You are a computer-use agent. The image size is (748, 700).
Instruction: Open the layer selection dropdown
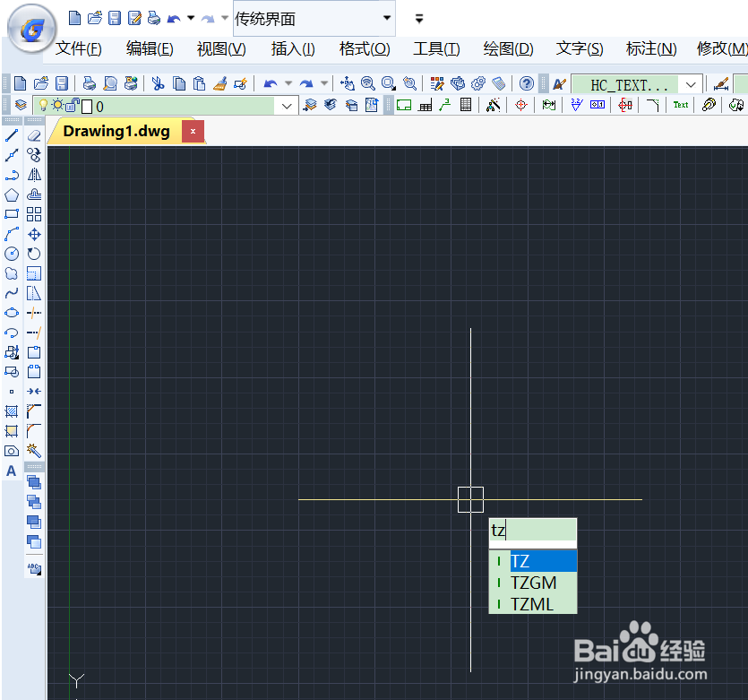(x=285, y=105)
